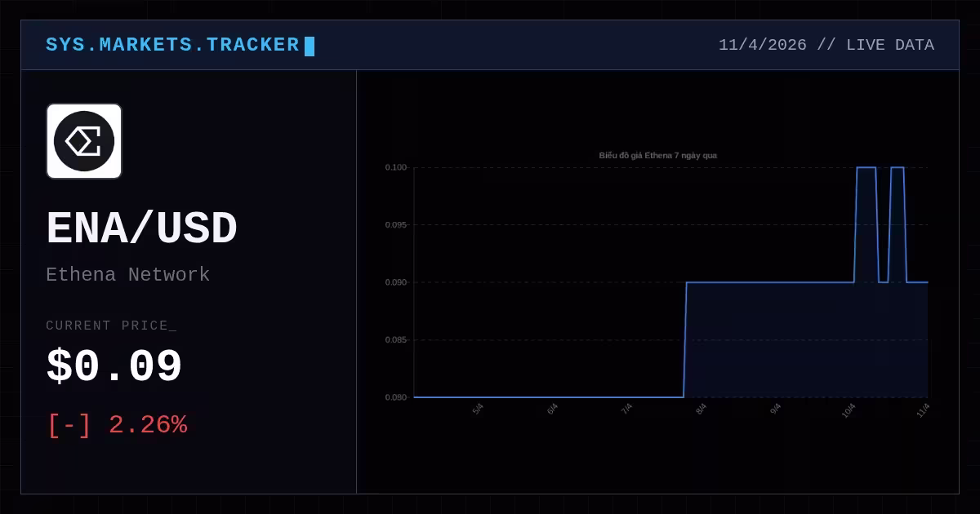The width and height of the screenshot is (980, 514).
Task: Click the chart title Biểu đồ giá Ethena
Action: point(658,155)
